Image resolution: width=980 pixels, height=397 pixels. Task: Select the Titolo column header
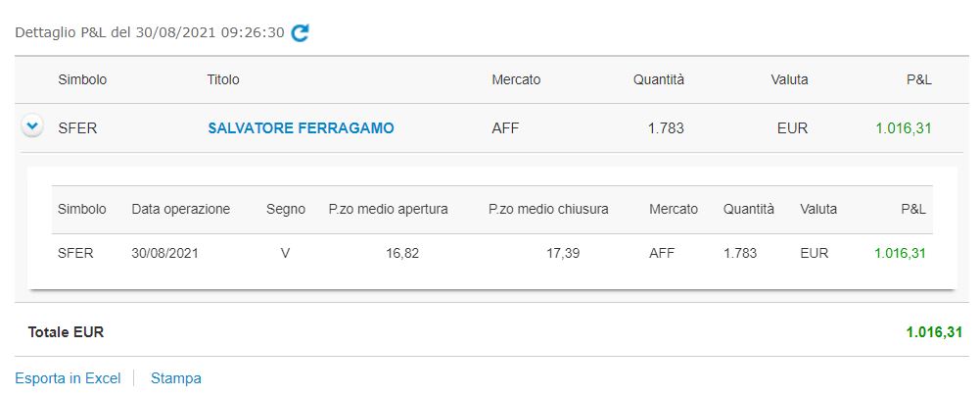click(223, 80)
